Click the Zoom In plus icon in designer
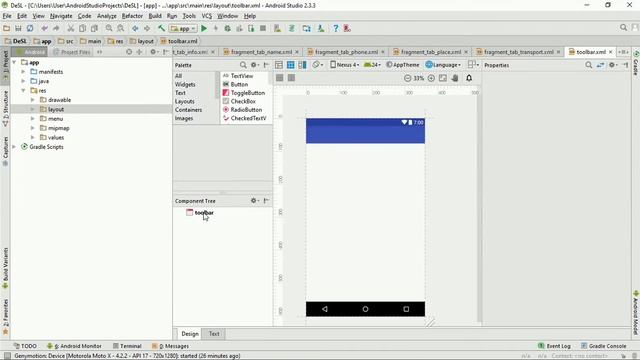This screenshot has height=360, width=640. point(431,78)
